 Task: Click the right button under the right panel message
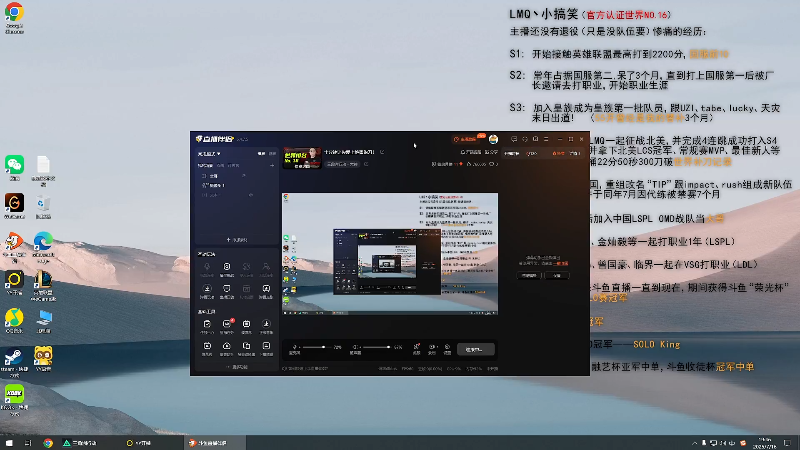coord(557,276)
